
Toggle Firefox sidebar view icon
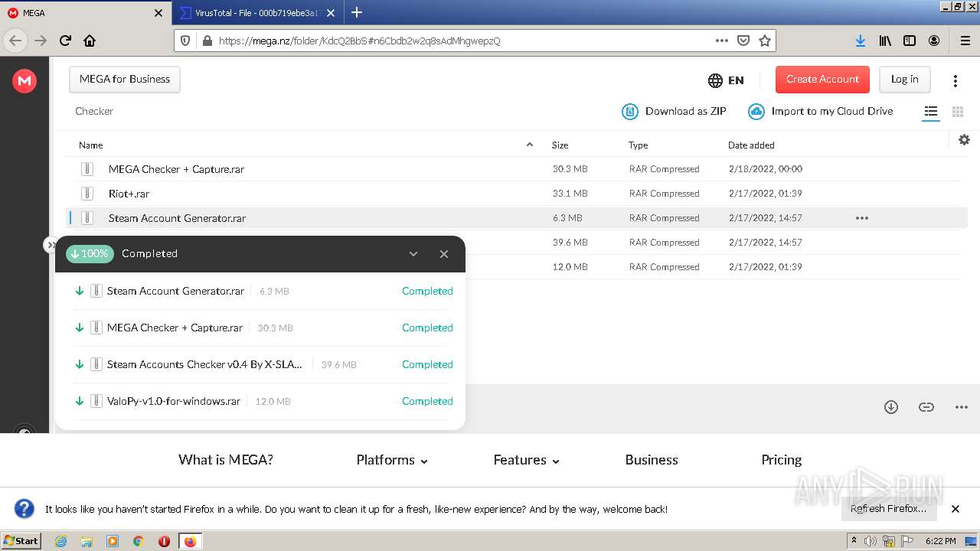pos(910,41)
